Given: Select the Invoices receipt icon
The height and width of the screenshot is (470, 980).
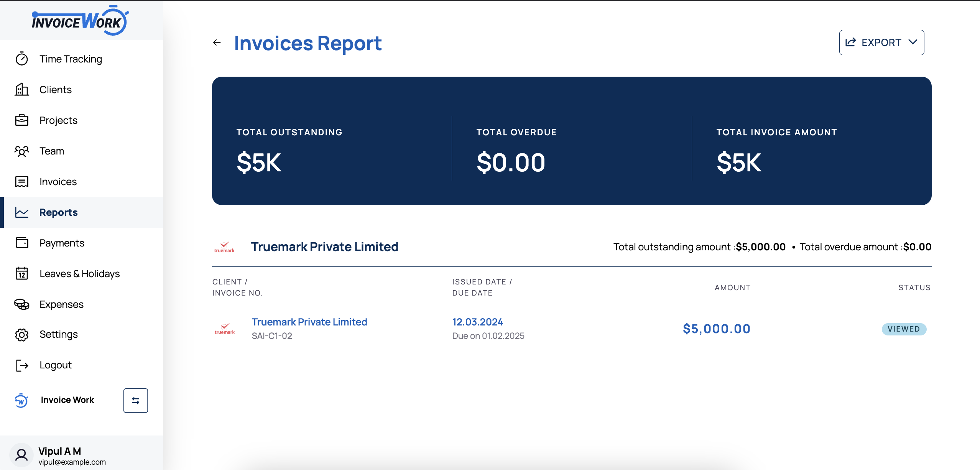Looking at the screenshot, I should pyautogui.click(x=22, y=181).
